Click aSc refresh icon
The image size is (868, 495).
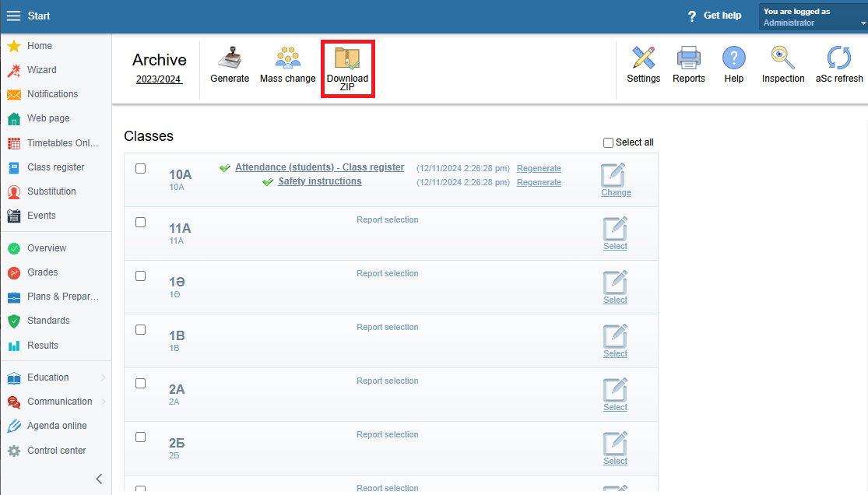coord(839,58)
